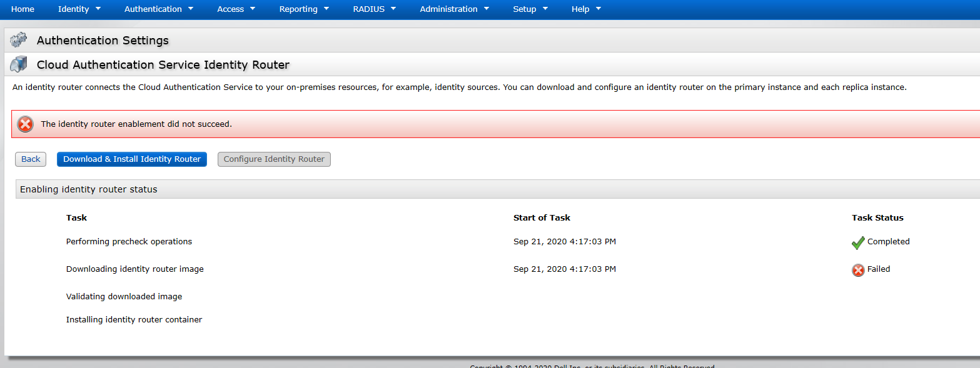The height and width of the screenshot is (368, 980).
Task: Click the Identity Router cube icon
Action: pyautogui.click(x=19, y=64)
